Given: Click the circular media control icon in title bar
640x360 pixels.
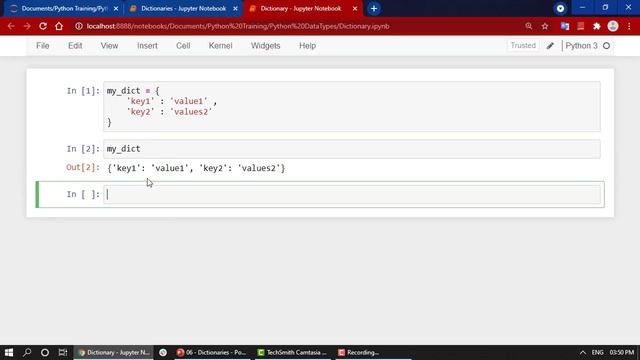Looking at the screenshot, I should pyautogui.click(x=560, y=8).
